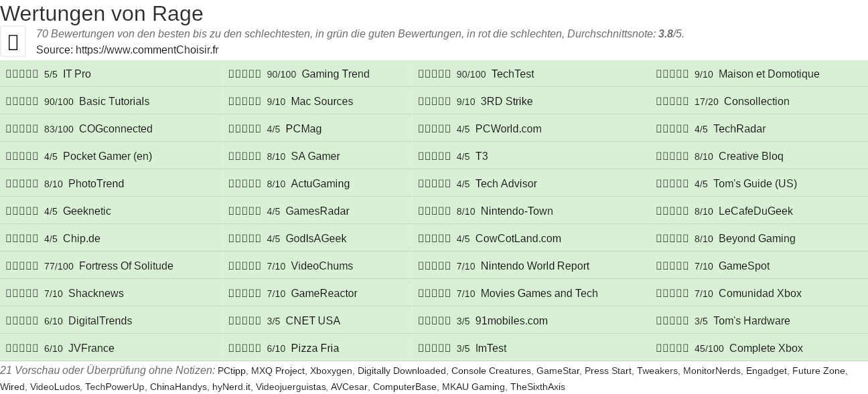Open the PCtipp preview link
Screen dimensions: 868x394
tap(232, 371)
